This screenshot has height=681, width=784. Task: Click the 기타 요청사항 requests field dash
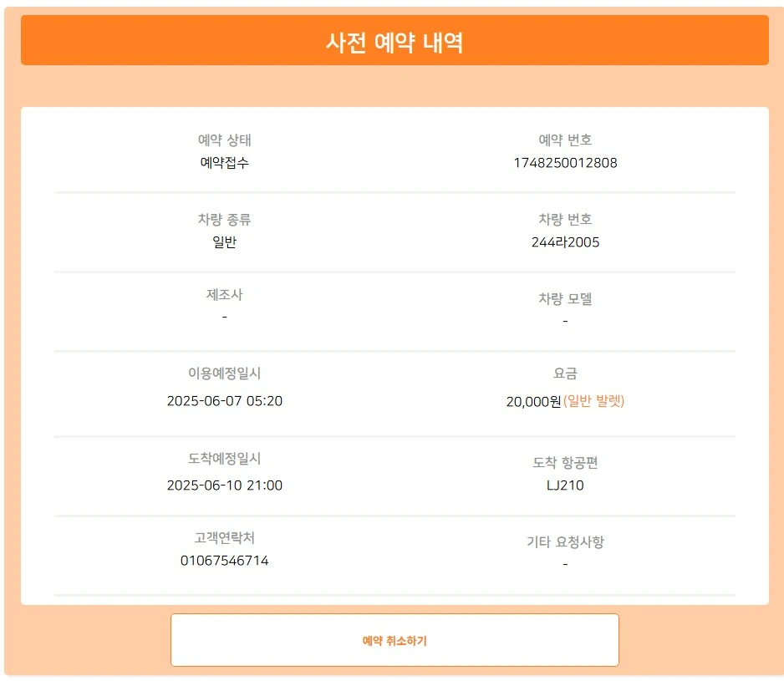click(566, 564)
